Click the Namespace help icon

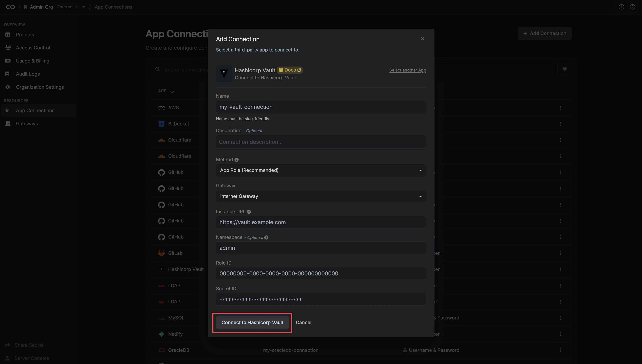(266, 237)
